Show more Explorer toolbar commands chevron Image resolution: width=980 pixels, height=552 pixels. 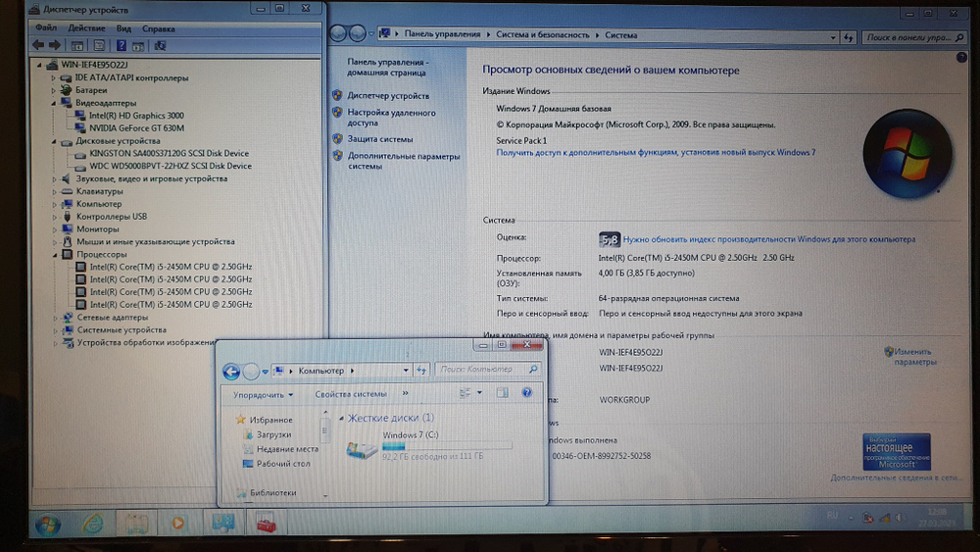405,393
